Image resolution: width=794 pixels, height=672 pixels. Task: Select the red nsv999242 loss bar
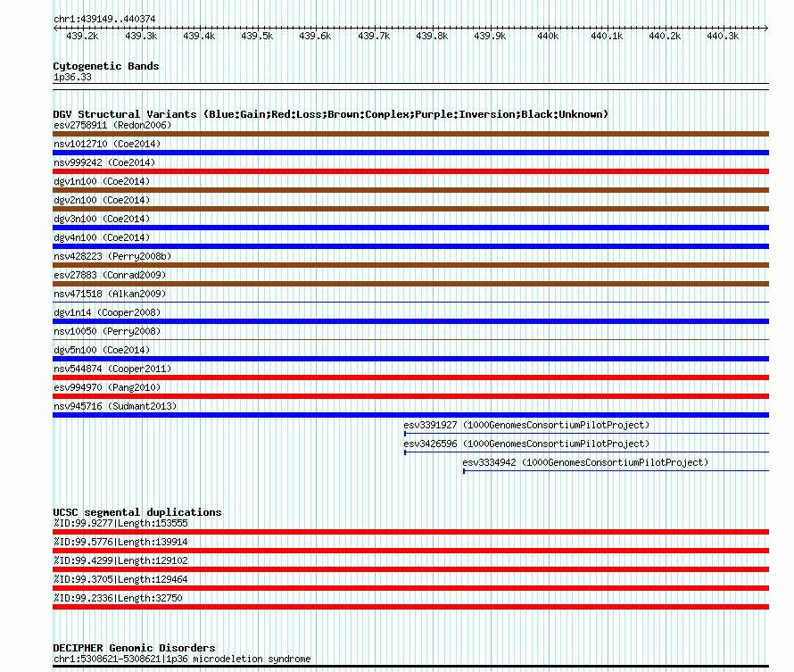(x=410, y=171)
